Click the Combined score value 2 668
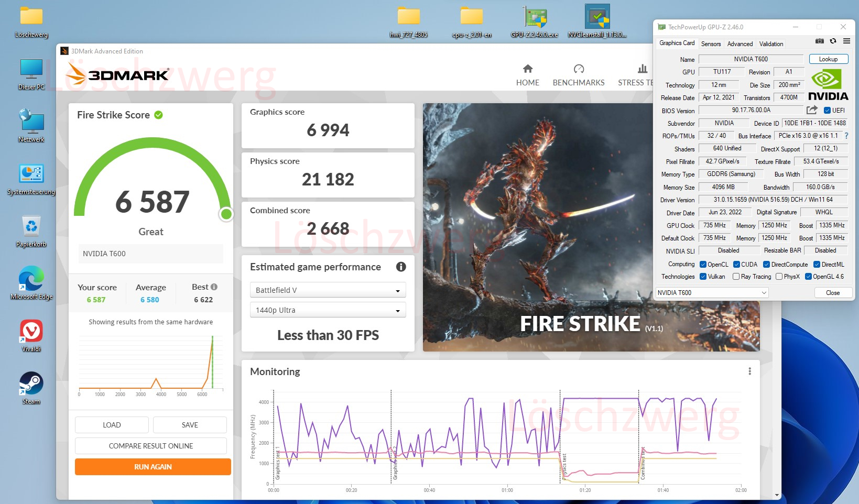Image resolution: width=859 pixels, height=504 pixels. (x=328, y=228)
